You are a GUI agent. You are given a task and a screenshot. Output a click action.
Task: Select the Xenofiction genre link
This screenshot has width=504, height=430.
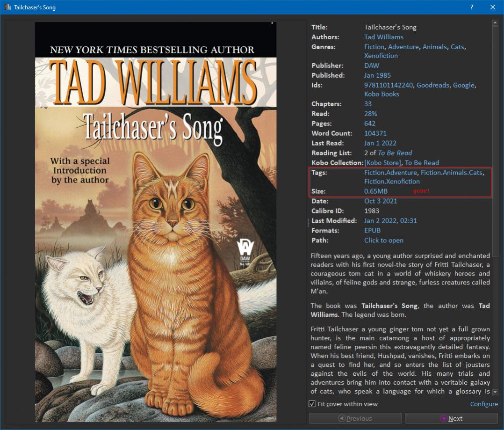(x=381, y=56)
